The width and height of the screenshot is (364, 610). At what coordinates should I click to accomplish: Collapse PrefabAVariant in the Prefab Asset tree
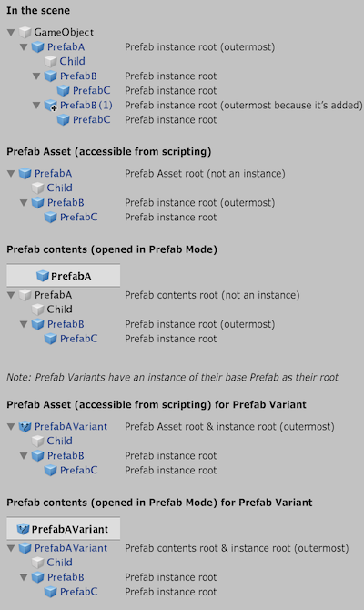(11, 427)
